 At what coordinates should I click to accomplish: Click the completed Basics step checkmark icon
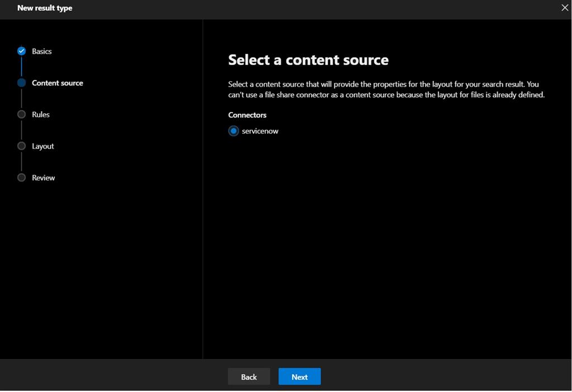coord(21,51)
